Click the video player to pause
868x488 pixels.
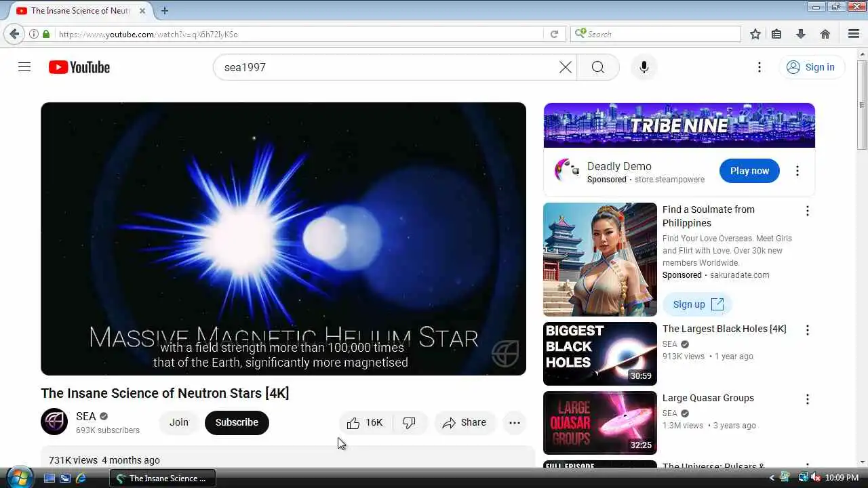pyautogui.click(x=283, y=239)
